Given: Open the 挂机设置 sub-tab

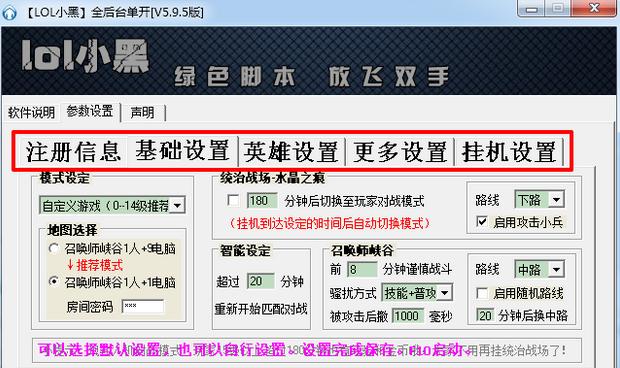Looking at the screenshot, I should tap(509, 152).
